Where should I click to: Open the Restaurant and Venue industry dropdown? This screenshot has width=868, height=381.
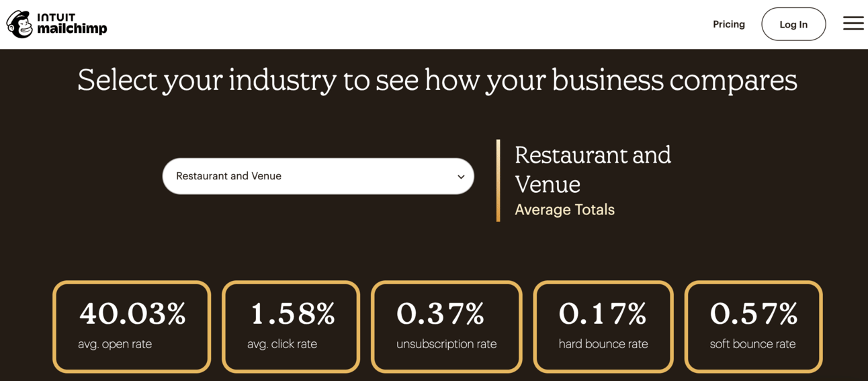pos(318,176)
